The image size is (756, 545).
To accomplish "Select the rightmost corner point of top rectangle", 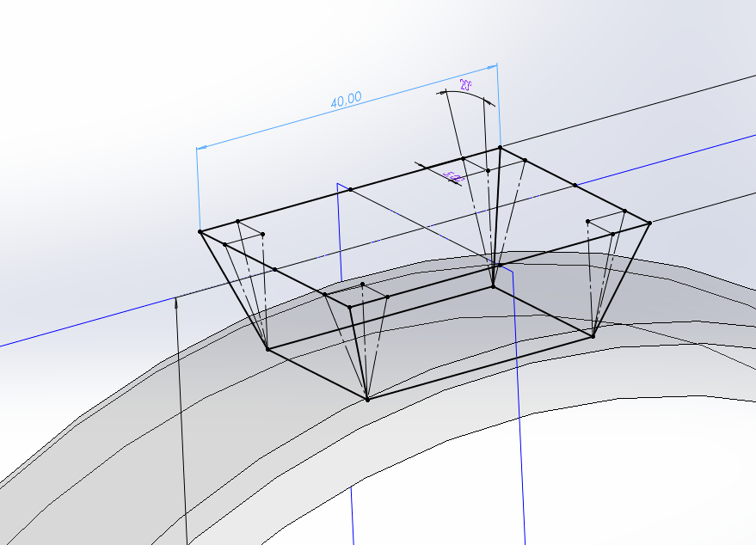I will coord(649,223).
